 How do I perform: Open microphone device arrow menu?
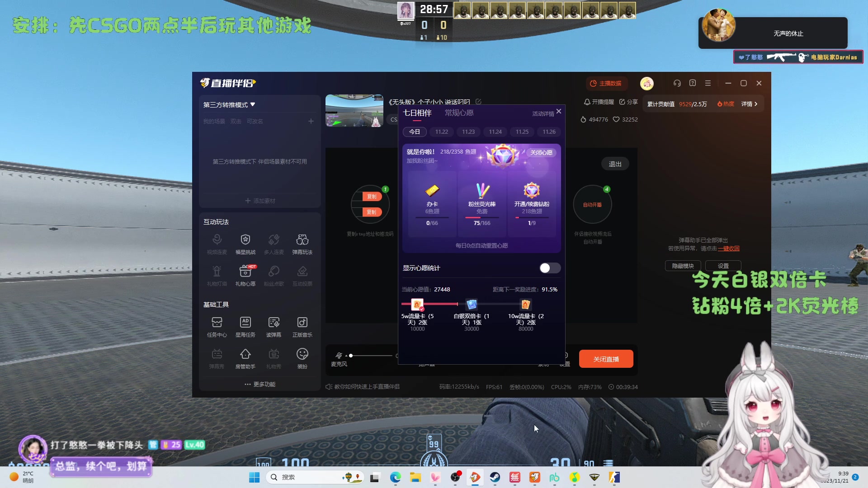click(x=346, y=356)
